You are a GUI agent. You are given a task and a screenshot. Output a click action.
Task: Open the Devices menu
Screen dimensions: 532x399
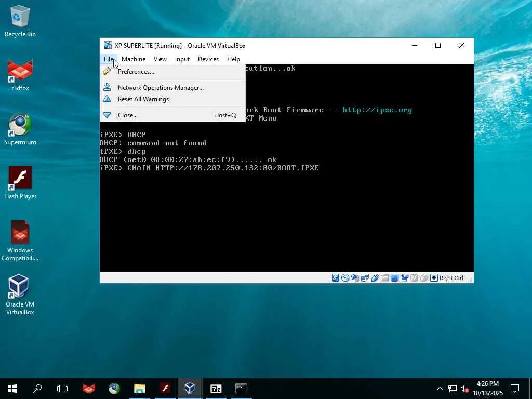208,59
